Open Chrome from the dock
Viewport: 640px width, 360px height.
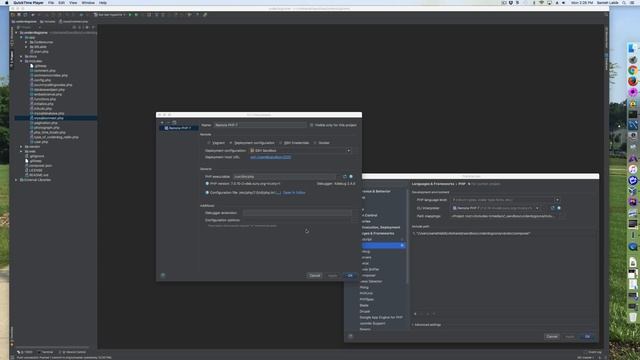coord(633,70)
